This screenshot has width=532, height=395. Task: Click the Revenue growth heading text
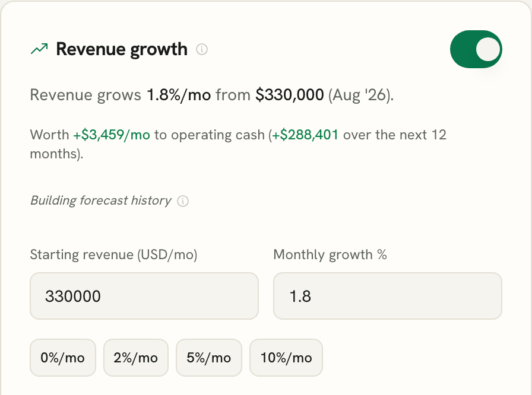click(122, 49)
